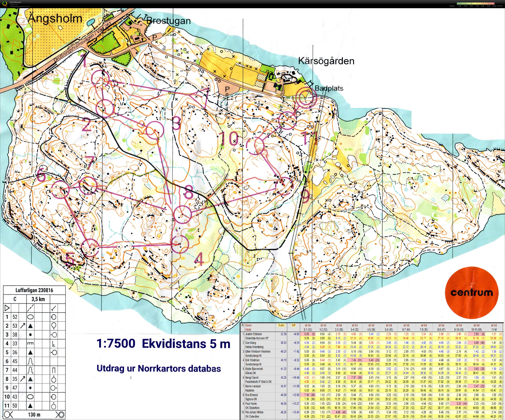The height and width of the screenshot is (420, 505).
Task: Open the matstroeng.se/quickroute/sv link
Action: [20, 6]
